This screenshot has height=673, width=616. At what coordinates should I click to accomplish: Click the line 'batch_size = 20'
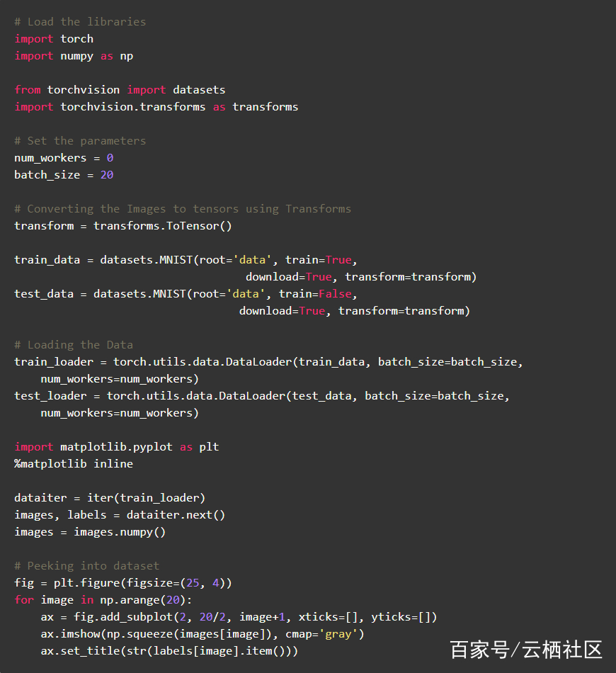click(x=64, y=175)
